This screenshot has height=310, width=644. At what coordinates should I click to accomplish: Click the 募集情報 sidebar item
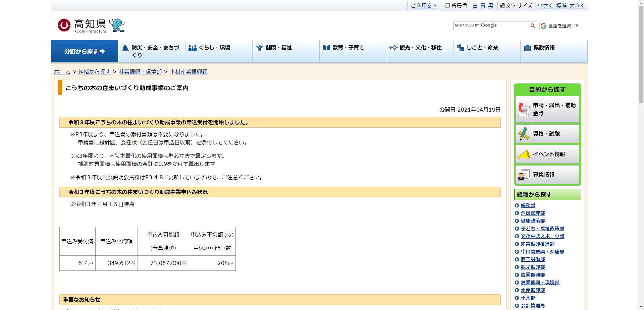tap(547, 175)
